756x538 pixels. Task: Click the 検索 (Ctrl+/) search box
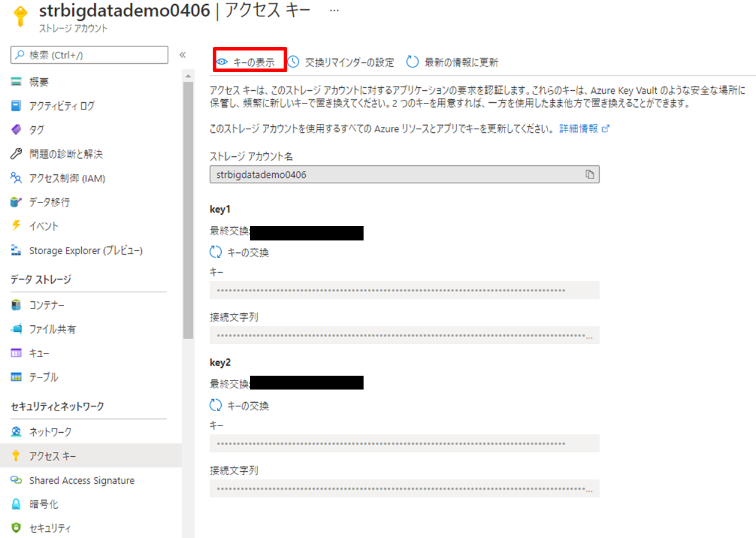[x=90, y=55]
